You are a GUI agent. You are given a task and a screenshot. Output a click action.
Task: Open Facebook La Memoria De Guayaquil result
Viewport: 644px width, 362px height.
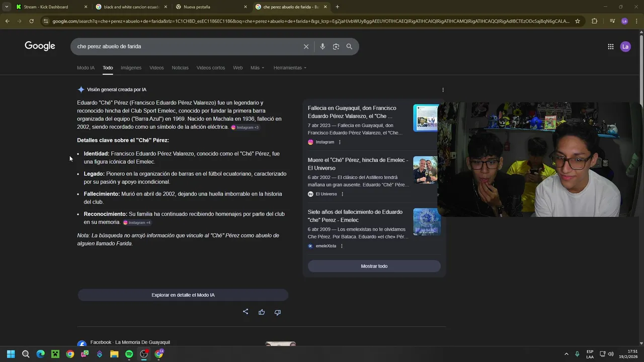pyautogui.click(x=130, y=342)
